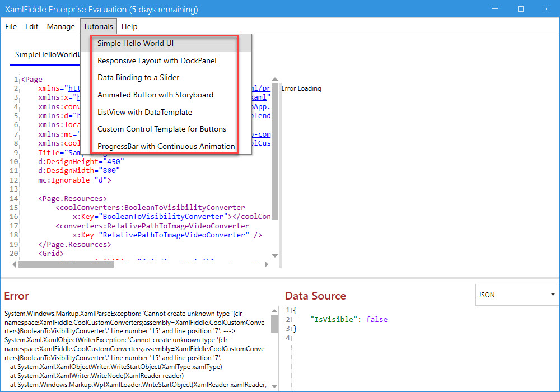Click the Error panel scroll-down arrow
Viewport: 560px width, 392px height.
[274, 386]
